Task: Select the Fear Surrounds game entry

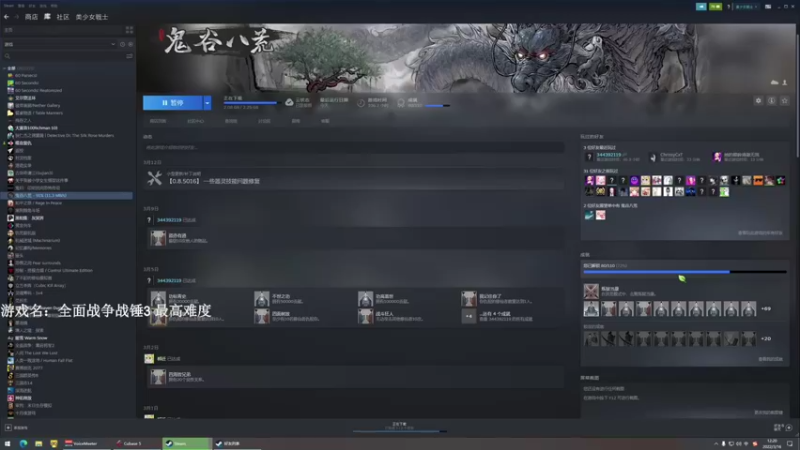Action: coord(35,263)
